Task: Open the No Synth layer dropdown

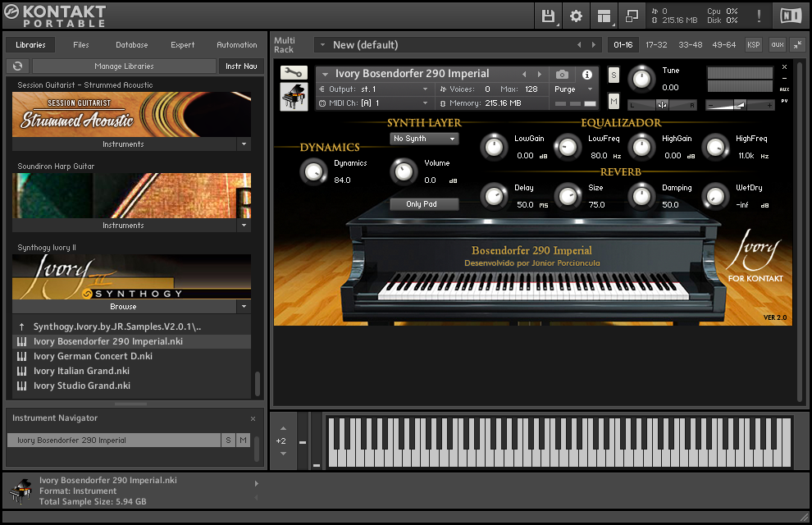Action: click(x=423, y=139)
